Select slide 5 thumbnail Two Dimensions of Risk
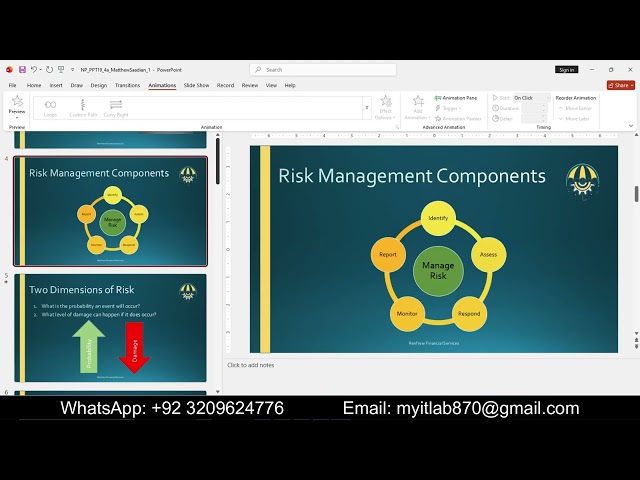This screenshot has height=480, width=640. pos(110,328)
